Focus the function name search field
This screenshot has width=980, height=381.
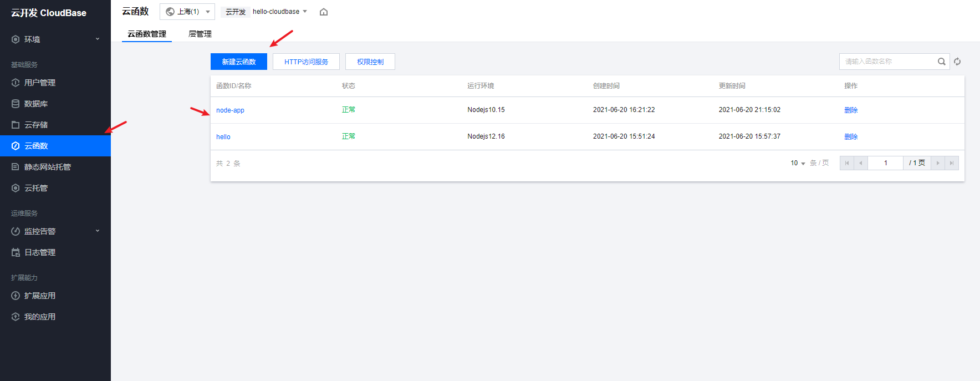[888, 62]
